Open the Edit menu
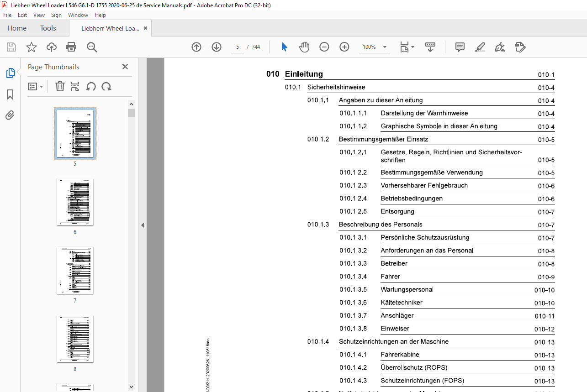The width and height of the screenshot is (587, 392). (x=22, y=15)
